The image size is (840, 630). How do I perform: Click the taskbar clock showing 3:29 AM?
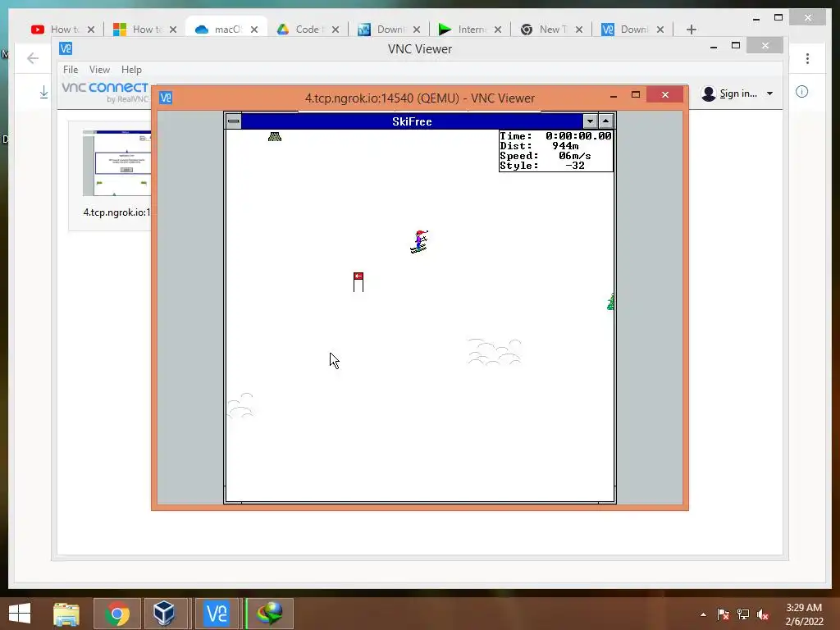point(804,614)
